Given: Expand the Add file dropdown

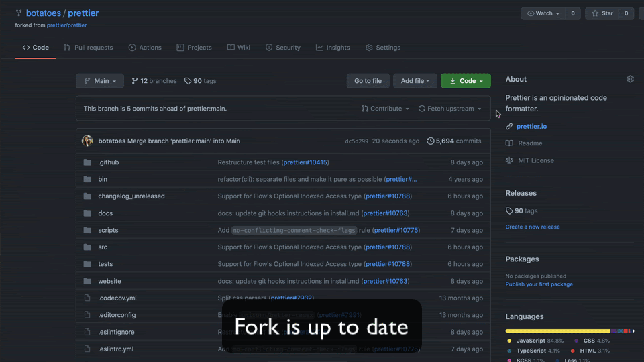Looking at the screenshot, I should pos(415,81).
